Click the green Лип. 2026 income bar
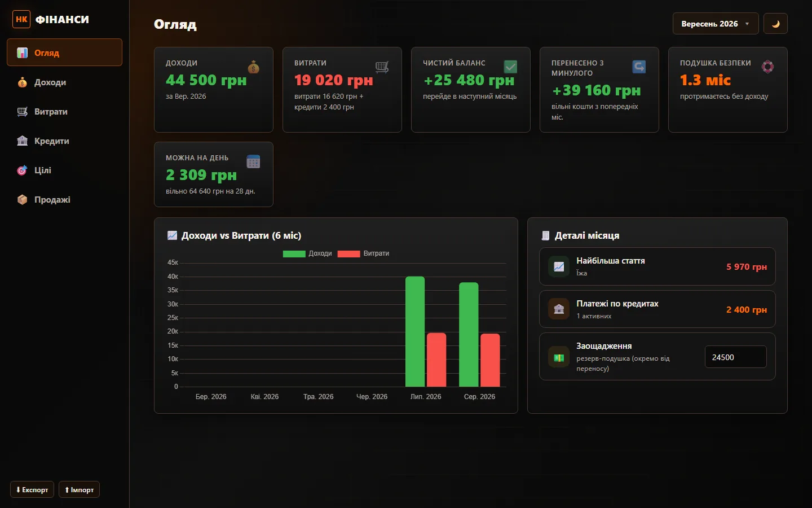Image resolution: width=812 pixels, height=508 pixels. click(x=415, y=331)
